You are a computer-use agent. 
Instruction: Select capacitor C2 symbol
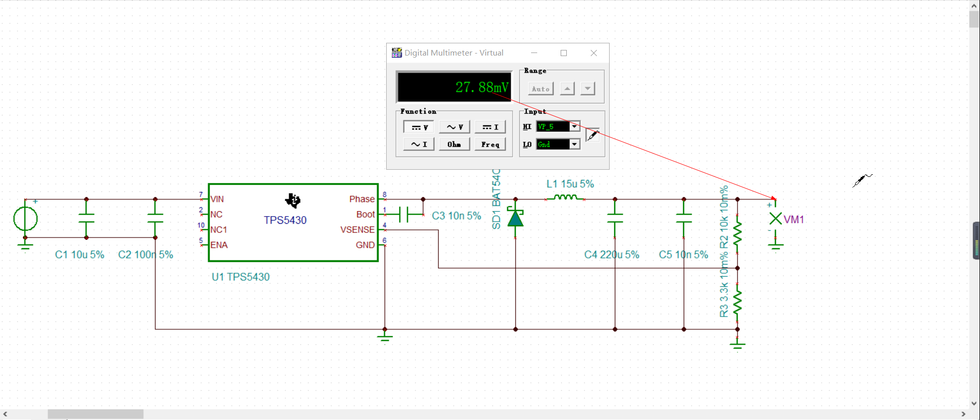(x=155, y=218)
